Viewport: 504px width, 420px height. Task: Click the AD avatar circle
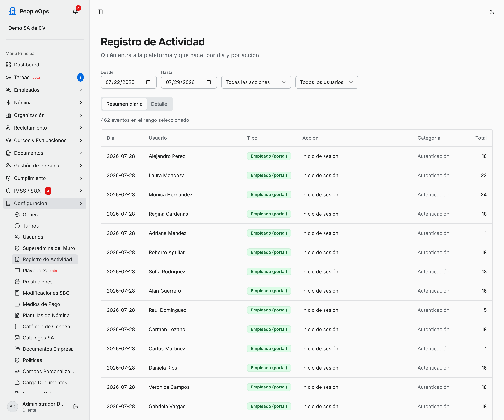coord(12,407)
